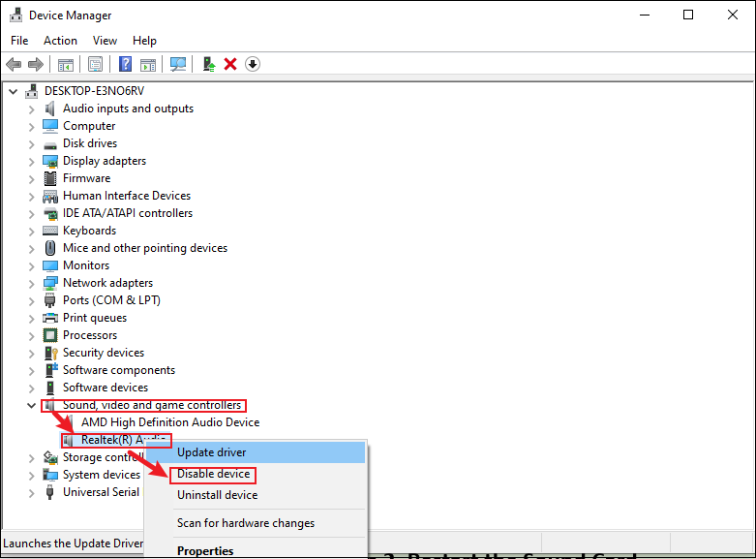Click the Update device driver toolbar icon
The width and height of the screenshot is (756, 559).
pos(209,64)
